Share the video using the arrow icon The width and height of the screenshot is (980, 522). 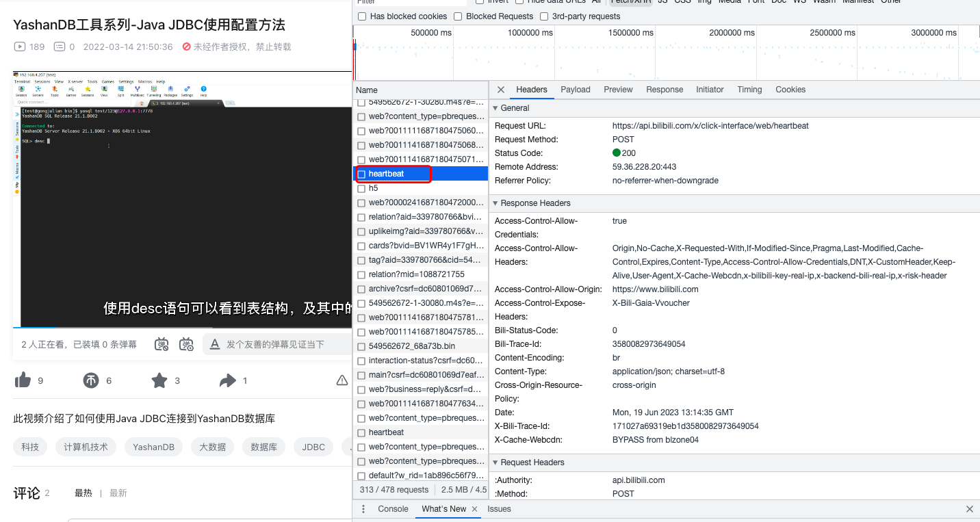coord(228,380)
